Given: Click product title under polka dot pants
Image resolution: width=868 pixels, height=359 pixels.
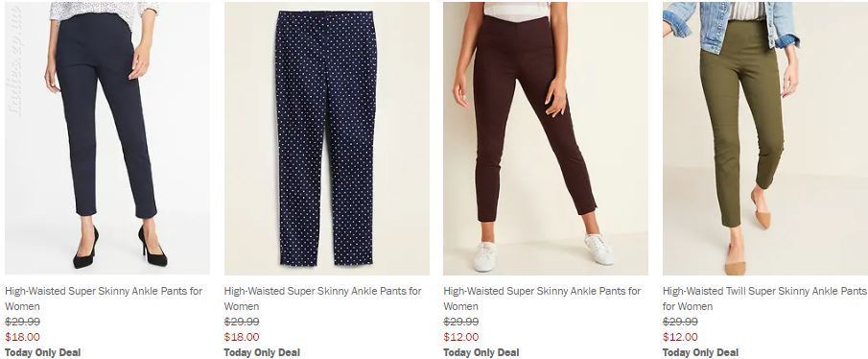Looking at the screenshot, I should (x=322, y=299).
